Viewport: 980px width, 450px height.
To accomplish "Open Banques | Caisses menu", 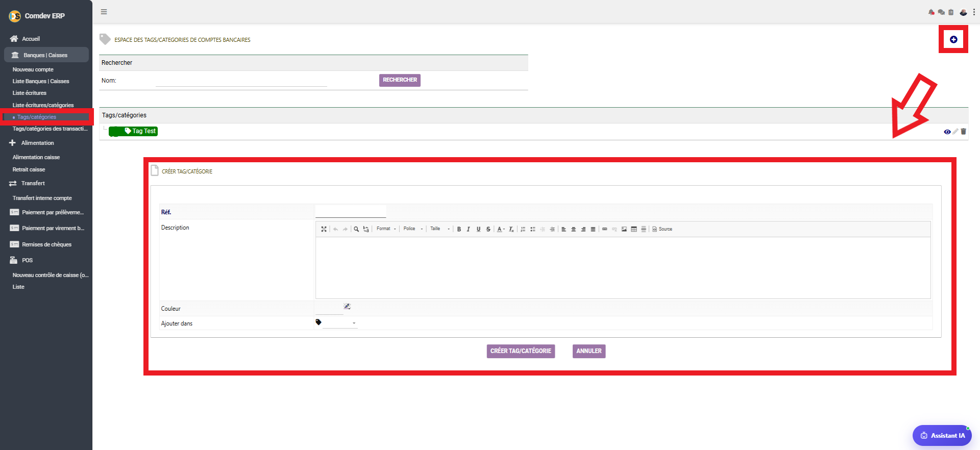I will click(x=46, y=55).
